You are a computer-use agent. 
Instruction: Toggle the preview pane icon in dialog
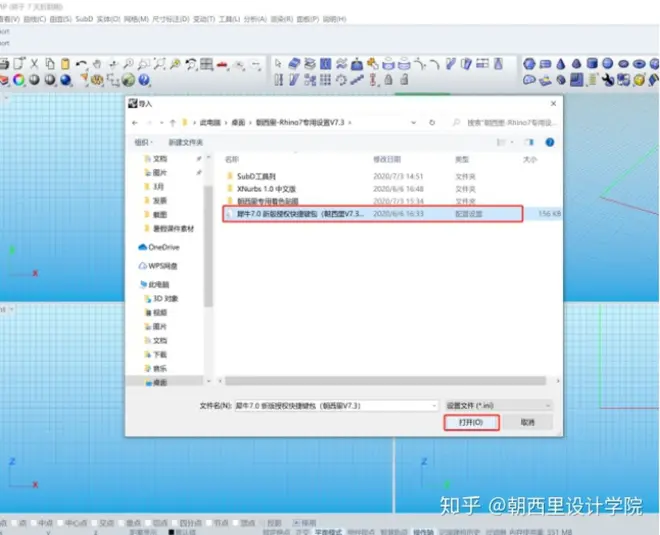(529, 142)
